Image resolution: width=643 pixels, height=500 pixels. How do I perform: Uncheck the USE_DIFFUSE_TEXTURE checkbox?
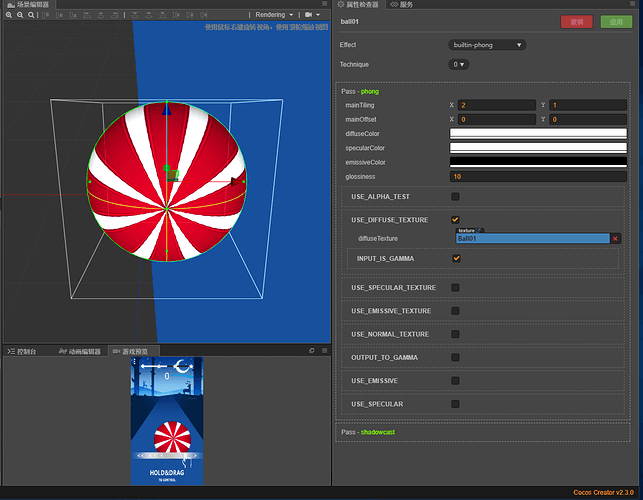pos(456,219)
